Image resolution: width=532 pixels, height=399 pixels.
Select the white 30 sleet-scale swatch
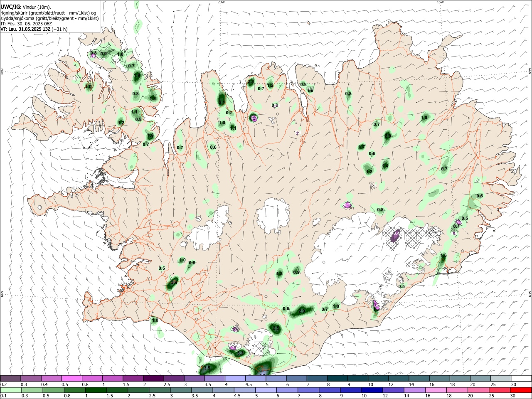[x=521, y=379]
